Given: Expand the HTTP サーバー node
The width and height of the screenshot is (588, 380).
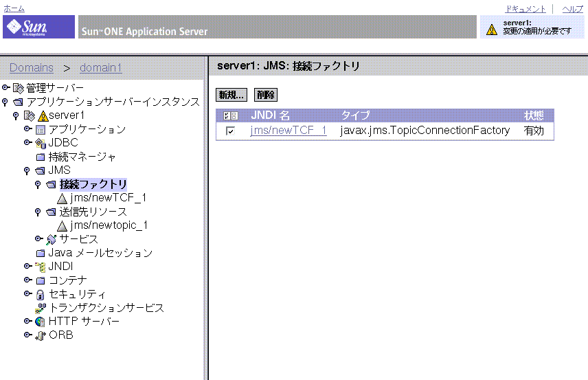Looking at the screenshot, I should (27, 321).
